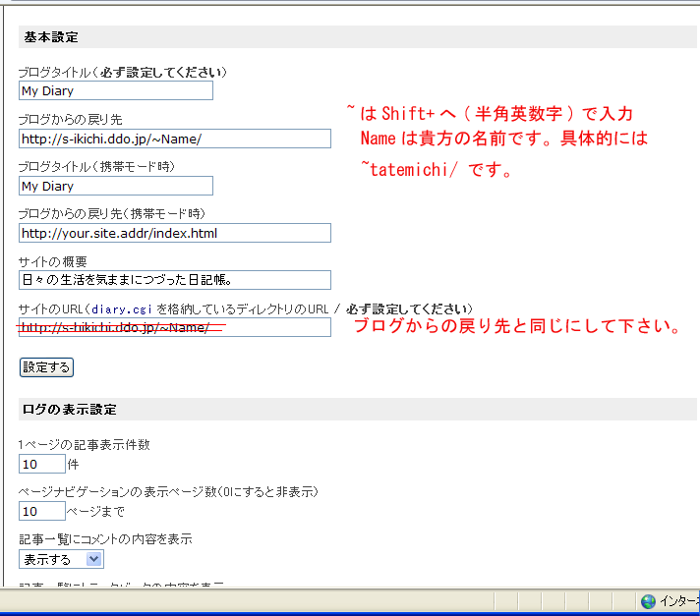Click the サイトの概要 description field

(x=174, y=280)
